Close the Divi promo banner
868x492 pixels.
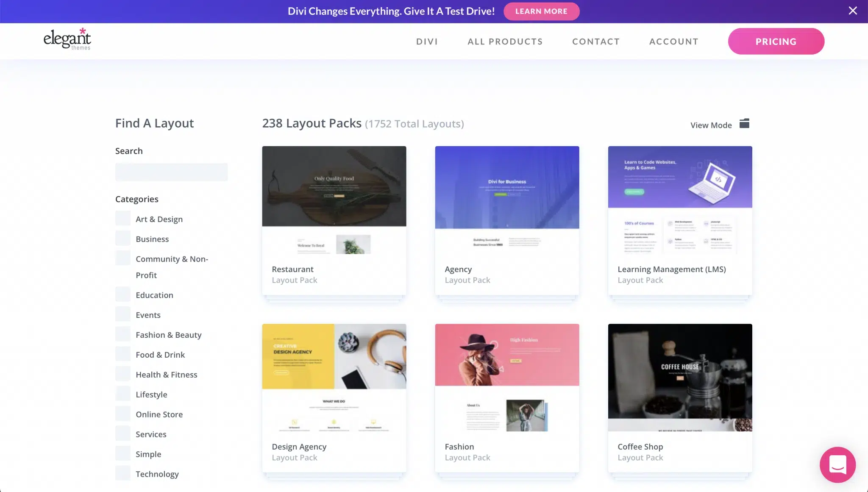pos(853,11)
